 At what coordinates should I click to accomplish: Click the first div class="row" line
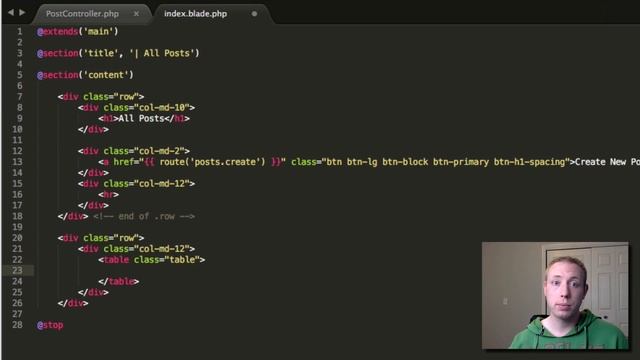click(x=101, y=97)
